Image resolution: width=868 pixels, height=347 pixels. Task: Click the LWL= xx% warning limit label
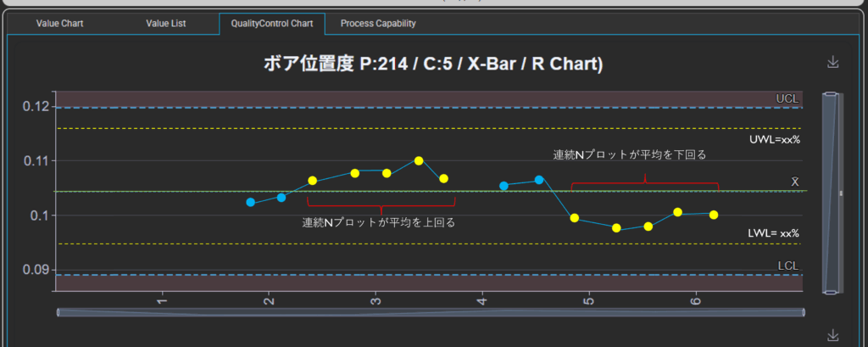[774, 232]
